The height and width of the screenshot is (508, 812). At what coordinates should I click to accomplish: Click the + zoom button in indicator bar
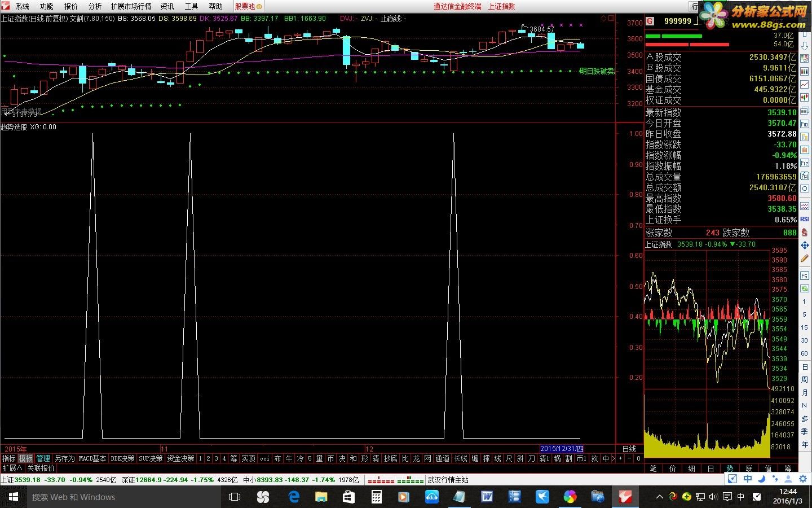tap(620, 458)
